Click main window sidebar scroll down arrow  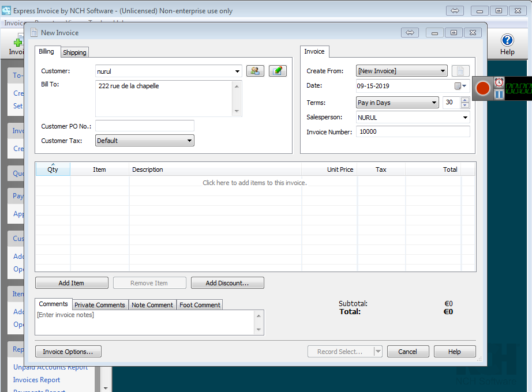[106, 389]
